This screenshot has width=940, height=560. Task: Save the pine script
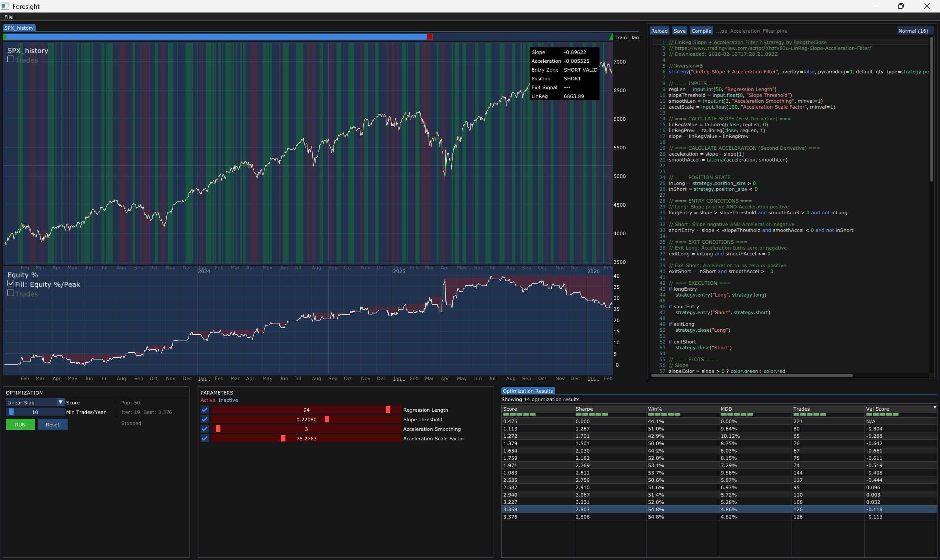coord(679,30)
